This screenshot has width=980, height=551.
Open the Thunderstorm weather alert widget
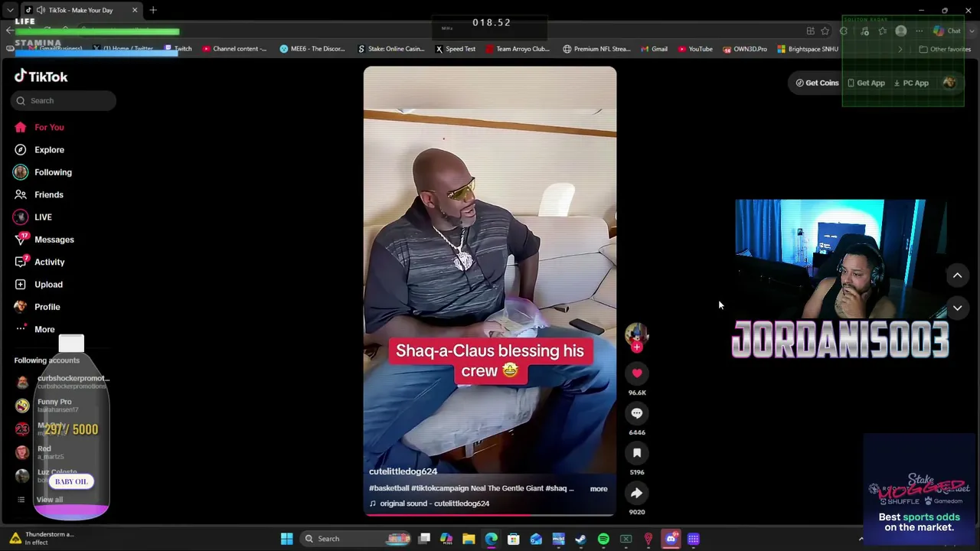pos(42,539)
